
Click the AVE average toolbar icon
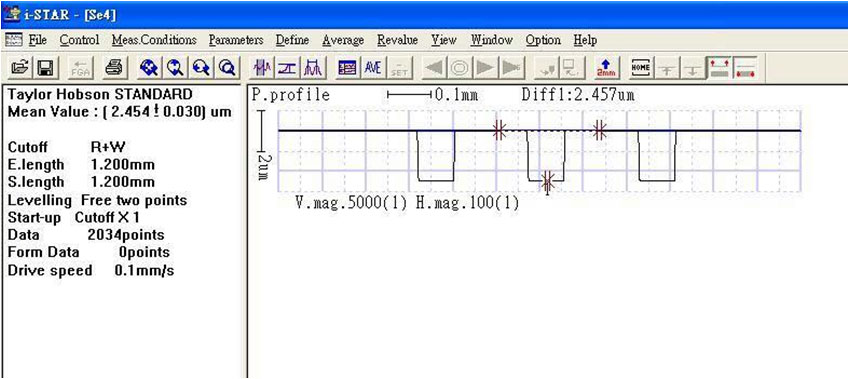click(373, 67)
